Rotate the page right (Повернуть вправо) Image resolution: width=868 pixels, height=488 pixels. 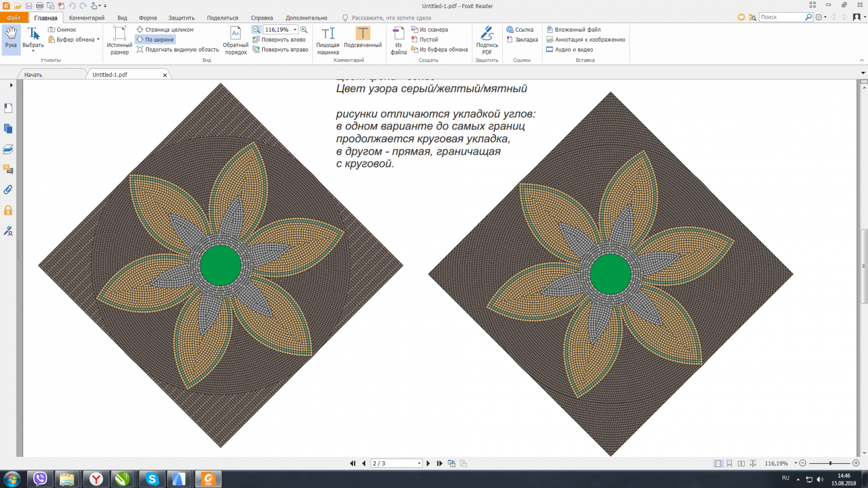point(281,50)
